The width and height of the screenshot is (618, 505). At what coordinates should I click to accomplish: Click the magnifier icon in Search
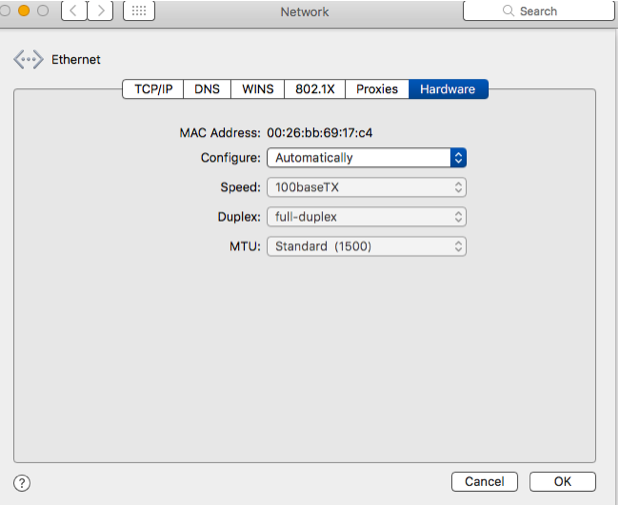click(x=508, y=11)
